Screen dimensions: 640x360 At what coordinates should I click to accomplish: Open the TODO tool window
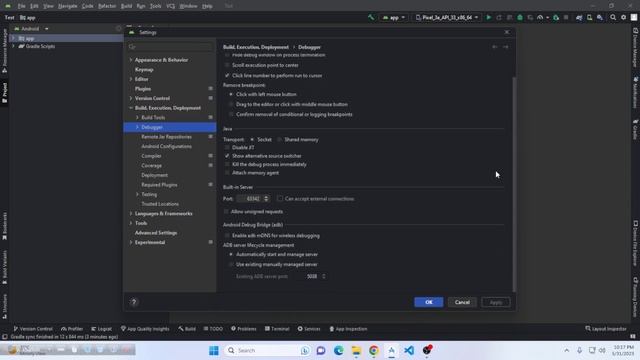(x=213, y=329)
